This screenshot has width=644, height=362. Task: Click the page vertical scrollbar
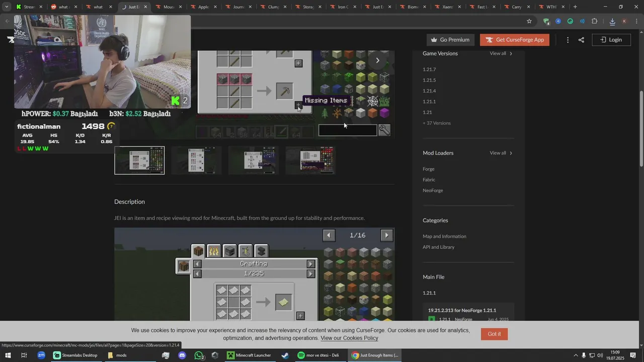coord(641,128)
